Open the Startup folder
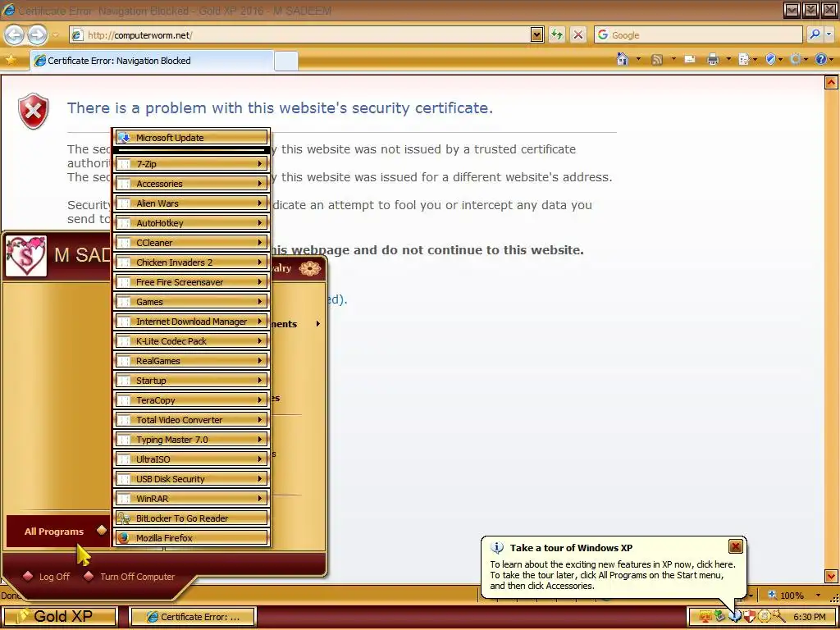Viewport: 840px width, 630px height. (x=191, y=381)
